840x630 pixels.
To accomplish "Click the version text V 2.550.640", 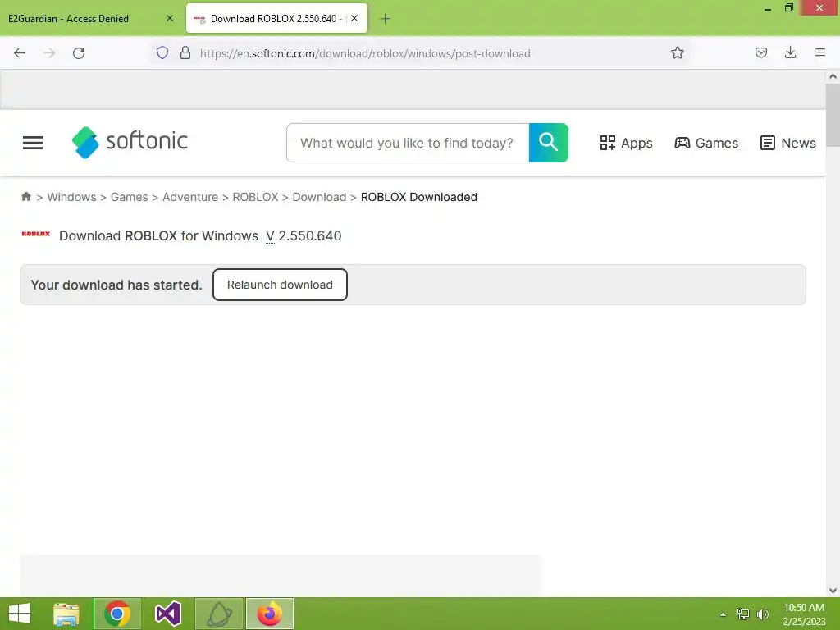I will [x=304, y=235].
